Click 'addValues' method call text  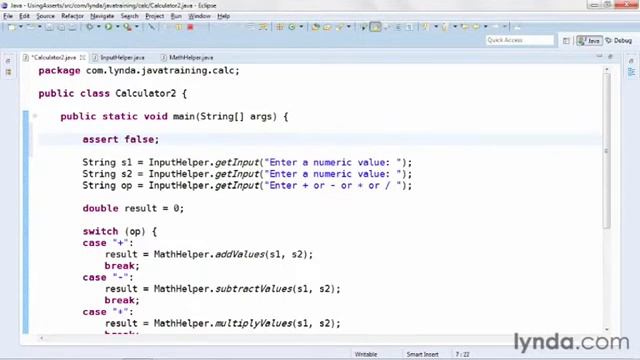coord(240,254)
